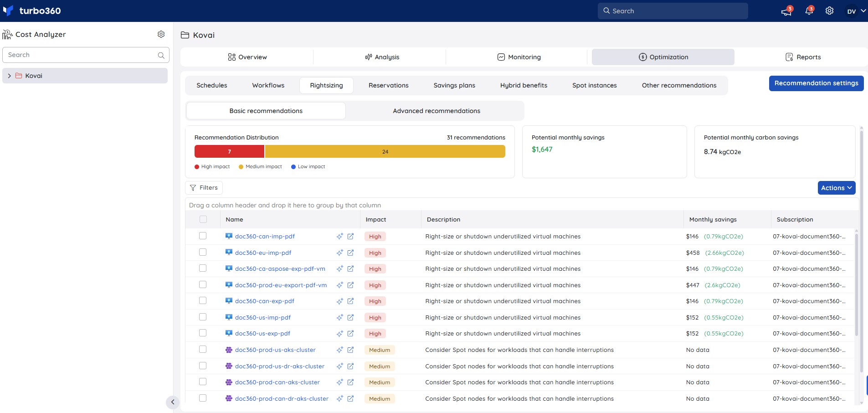The height and width of the screenshot is (413, 868).
Task: Open doc360-eu-imp-pdf external link icon
Action: coord(350,253)
